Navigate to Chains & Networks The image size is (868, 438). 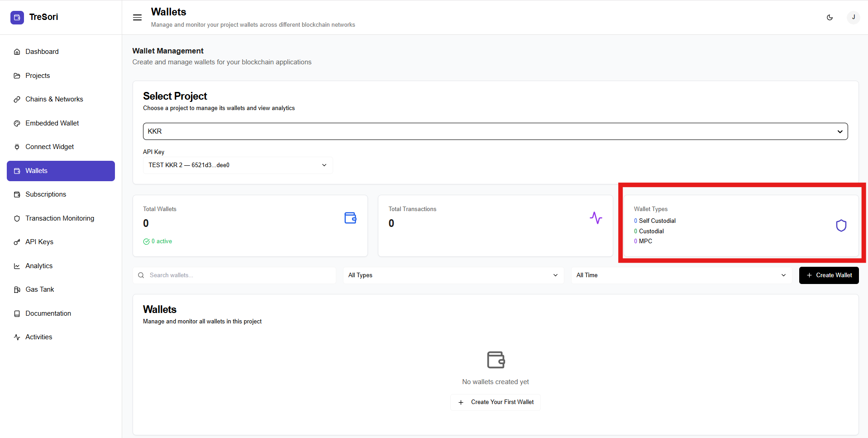coord(54,99)
